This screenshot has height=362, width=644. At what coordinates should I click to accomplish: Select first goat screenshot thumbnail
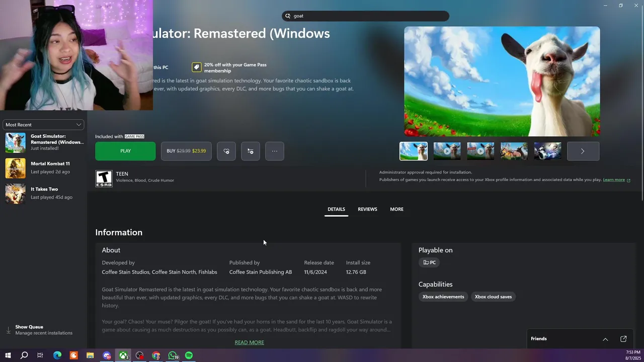(414, 151)
